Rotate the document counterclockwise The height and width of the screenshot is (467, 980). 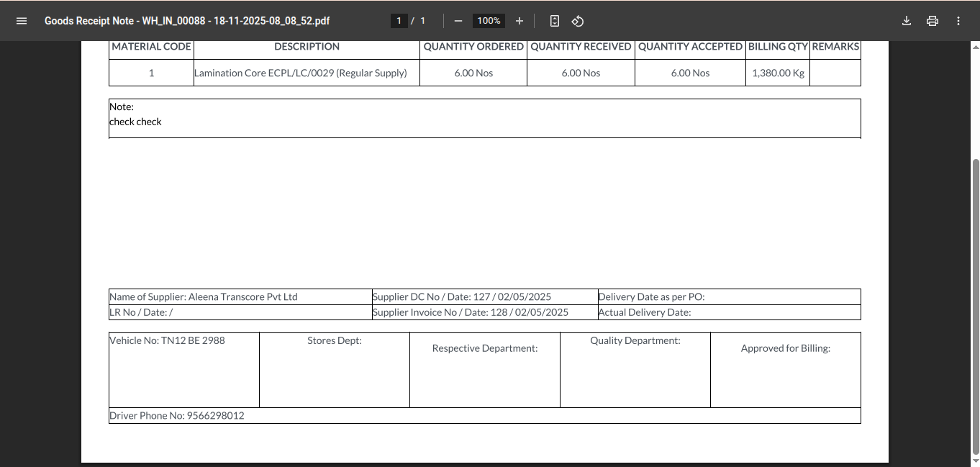(577, 21)
